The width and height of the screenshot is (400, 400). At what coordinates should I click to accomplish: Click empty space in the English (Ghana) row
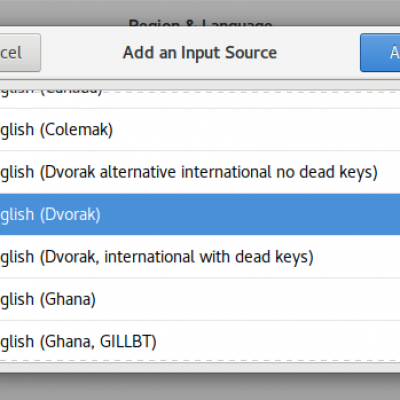[x=248, y=299]
